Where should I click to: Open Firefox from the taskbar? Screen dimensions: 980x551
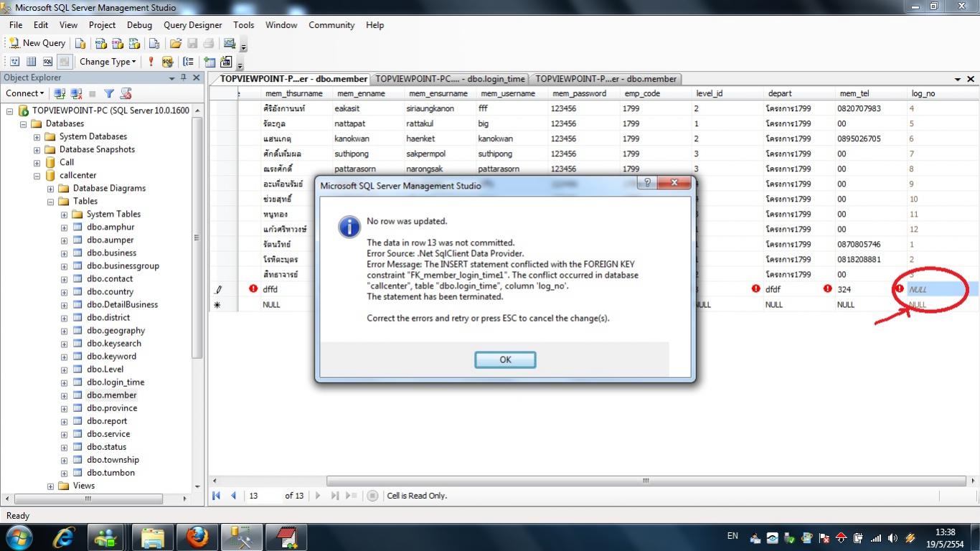(197, 537)
